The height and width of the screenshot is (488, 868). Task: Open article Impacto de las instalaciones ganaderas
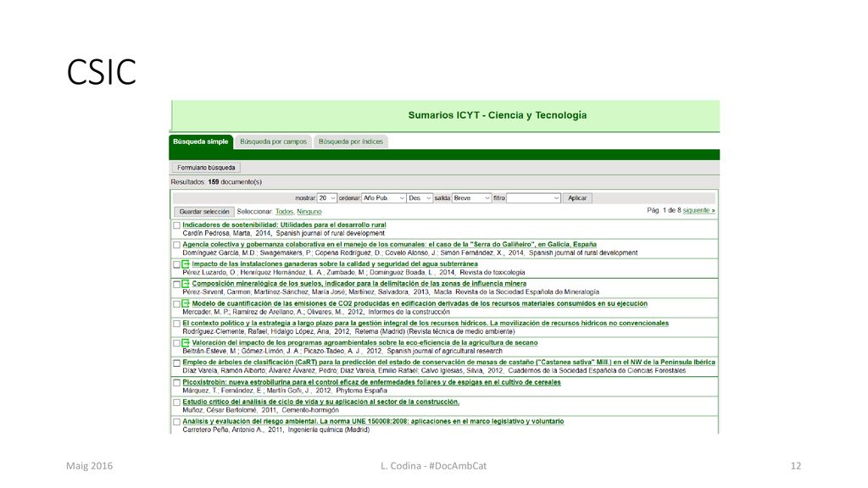pyautogui.click(x=334, y=264)
